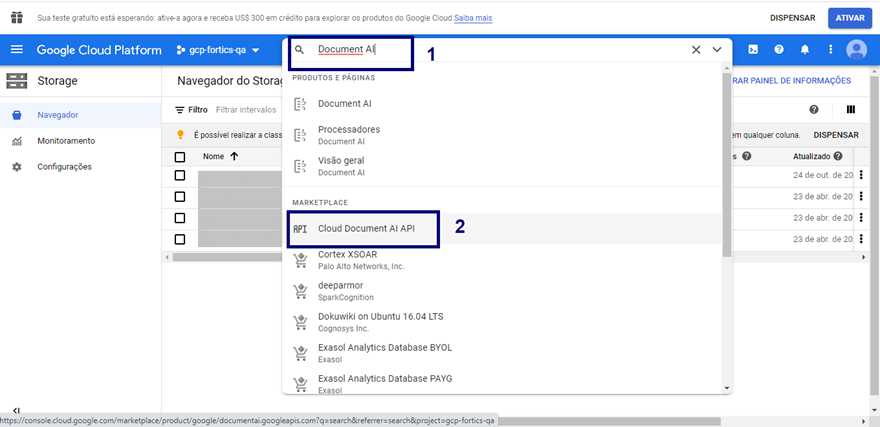The height and width of the screenshot is (427, 880).
Task: Dismiss the tip with DISPENSAR button
Action: pyautogui.click(x=836, y=135)
